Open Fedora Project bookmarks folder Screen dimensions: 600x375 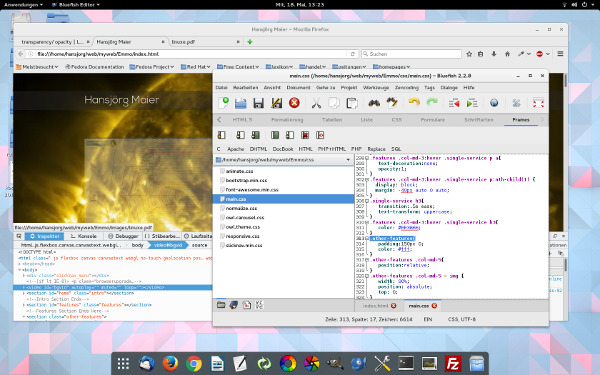(152, 67)
